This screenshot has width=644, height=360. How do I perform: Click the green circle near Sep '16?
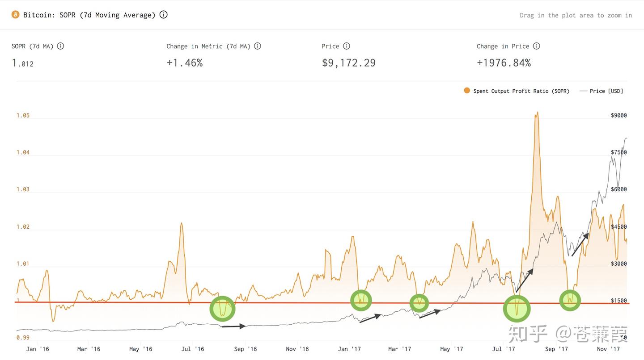pos(222,308)
